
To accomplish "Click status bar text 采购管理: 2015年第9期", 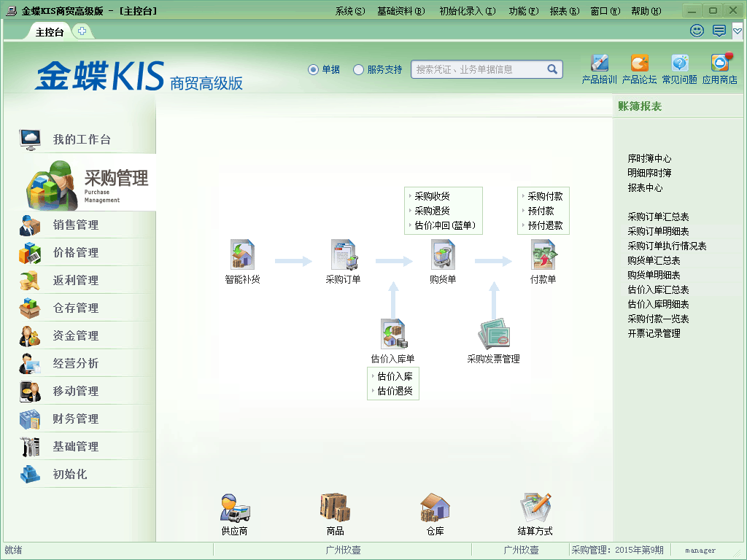I will click(617, 550).
